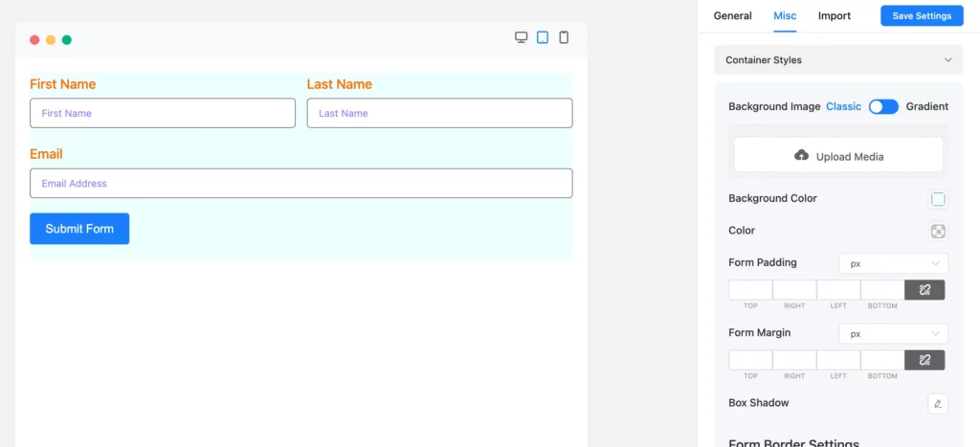Click the Submit Form button
The image size is (980, 447).
point(79,229)
